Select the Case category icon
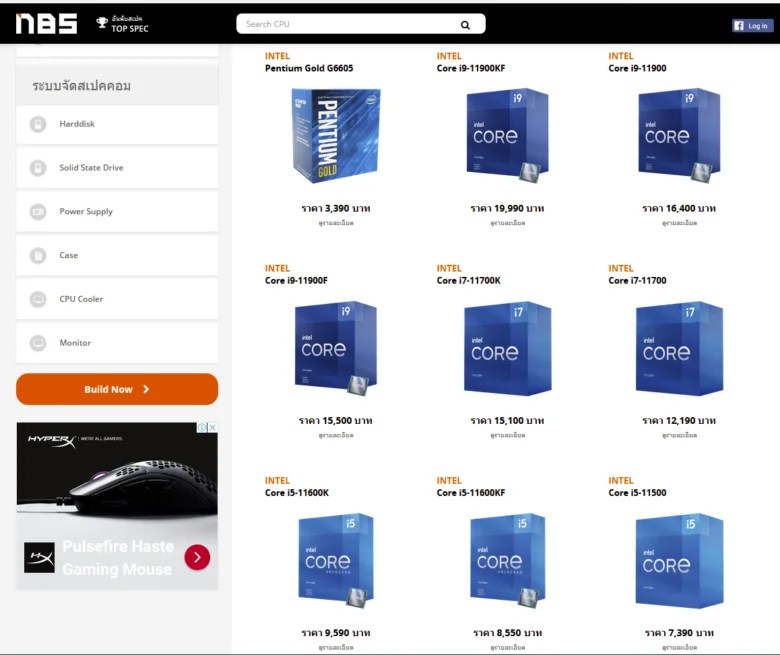Image resolution: width=780 pixels, height=655 pixels. point(38,255)
